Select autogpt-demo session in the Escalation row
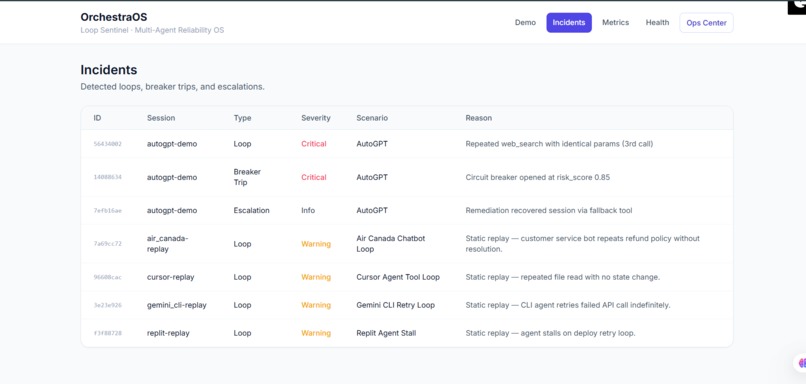The image size is (806, 384). point(172,210)
